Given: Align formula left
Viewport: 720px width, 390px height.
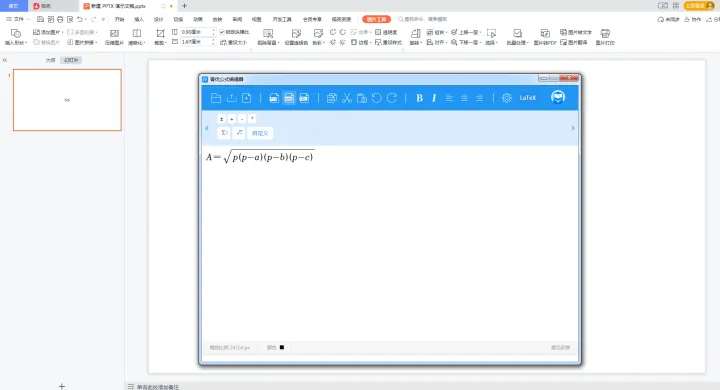Looking at the screenshot, I should [449, 98].
